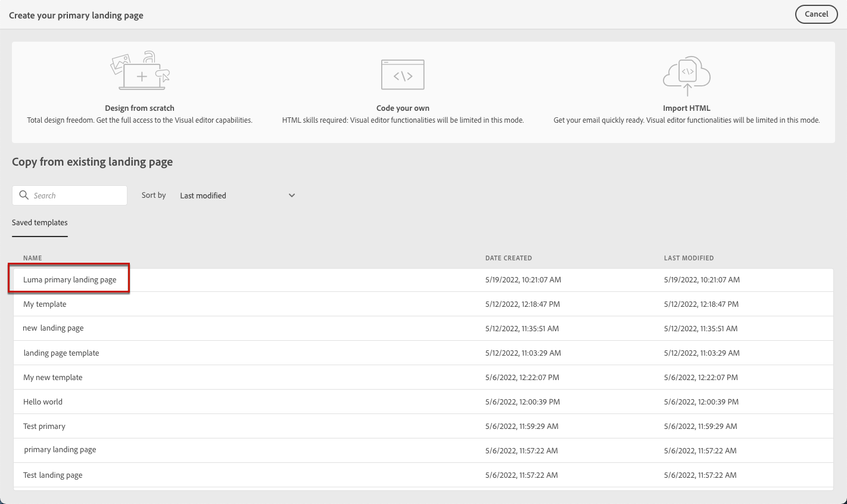Click the Date Created column header
Image resolution: width=847 pixels, height=504 pixels.
(x=508, y=258)
